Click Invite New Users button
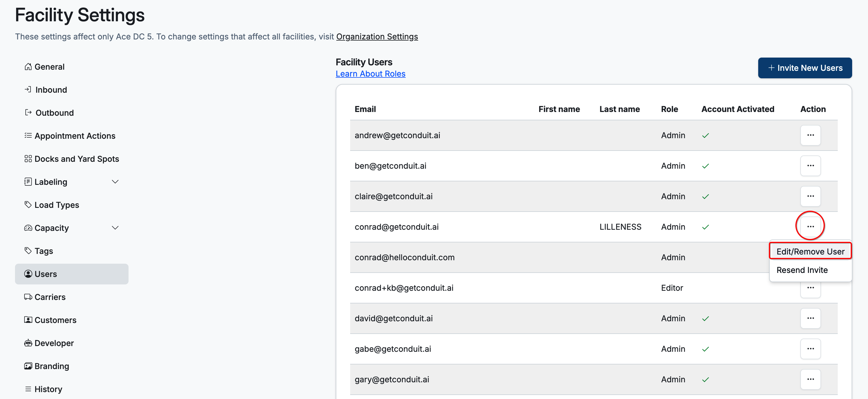Viewport: 868px width, 399px height. tap(805, 68)
